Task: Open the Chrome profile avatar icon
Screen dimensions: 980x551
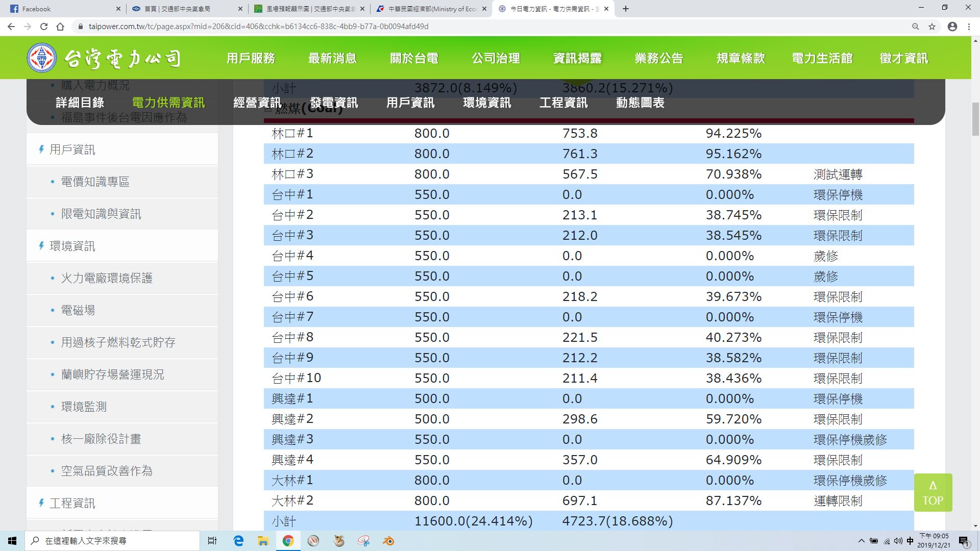Action: (x=952, y=27)
